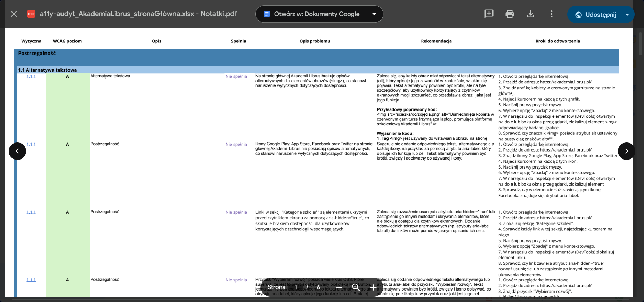Image resolution: width=644 pixels, height=302 pixels.
Task: Click the red PDF file type icon
Action: (x=31, y=14)
